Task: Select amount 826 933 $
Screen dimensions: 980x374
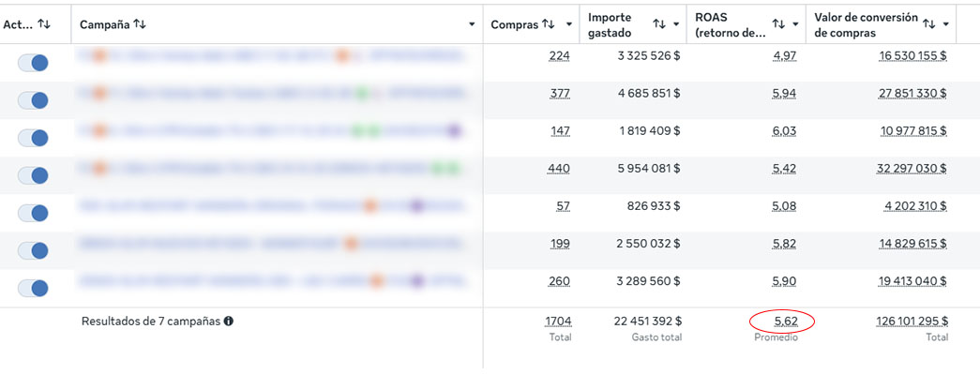Action: (x=655, y=206)
